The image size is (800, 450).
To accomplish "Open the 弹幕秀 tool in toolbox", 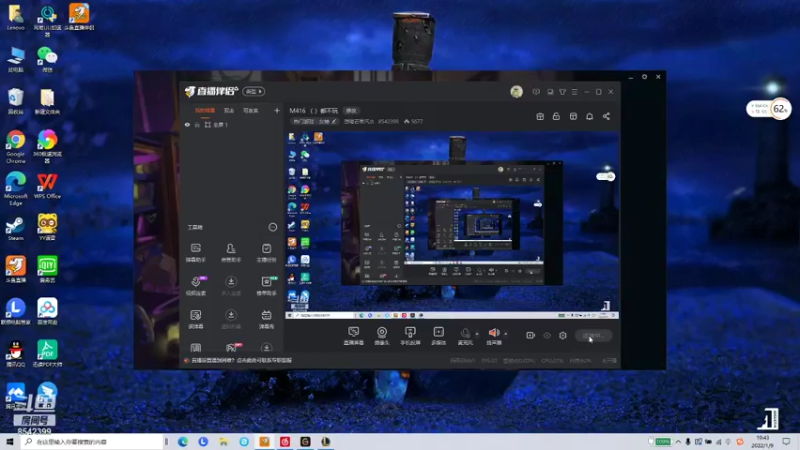I will pos(266,319).
